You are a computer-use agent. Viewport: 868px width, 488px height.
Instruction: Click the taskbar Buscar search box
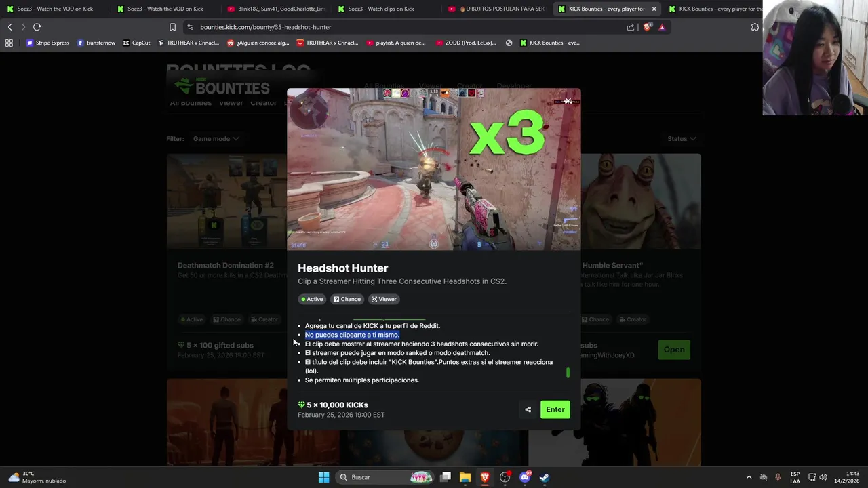pos(385,477)
